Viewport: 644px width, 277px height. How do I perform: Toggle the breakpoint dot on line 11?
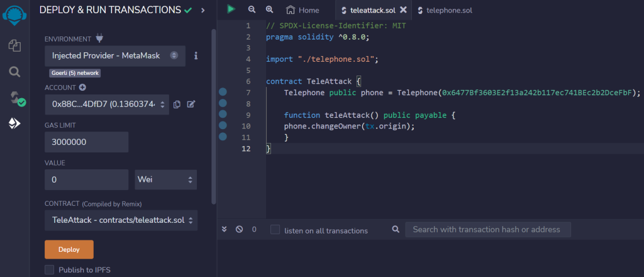pos(223,137)
